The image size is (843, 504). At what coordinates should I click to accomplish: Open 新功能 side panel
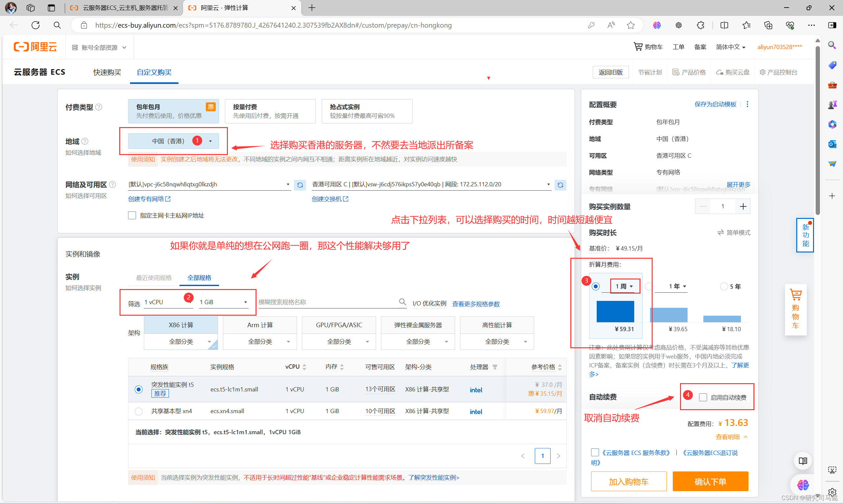(805, 235)
